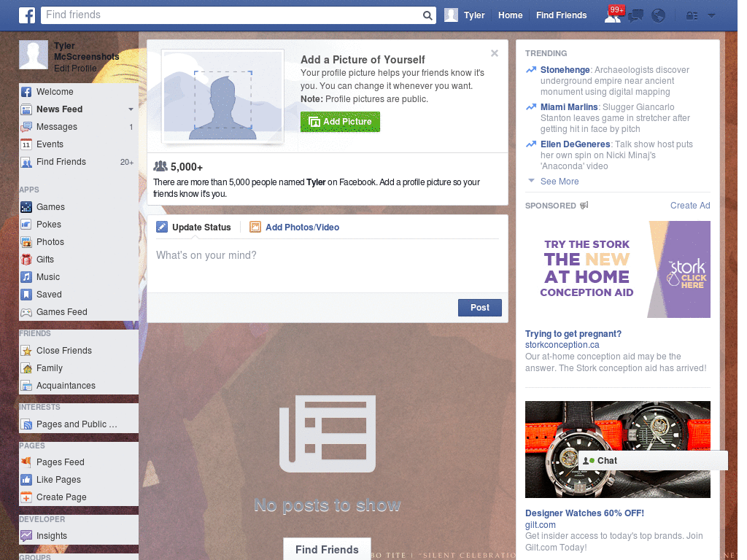747x560 pixels.
Task: Open Messages with 1 unread count
Action: click(x=79, y=127)
